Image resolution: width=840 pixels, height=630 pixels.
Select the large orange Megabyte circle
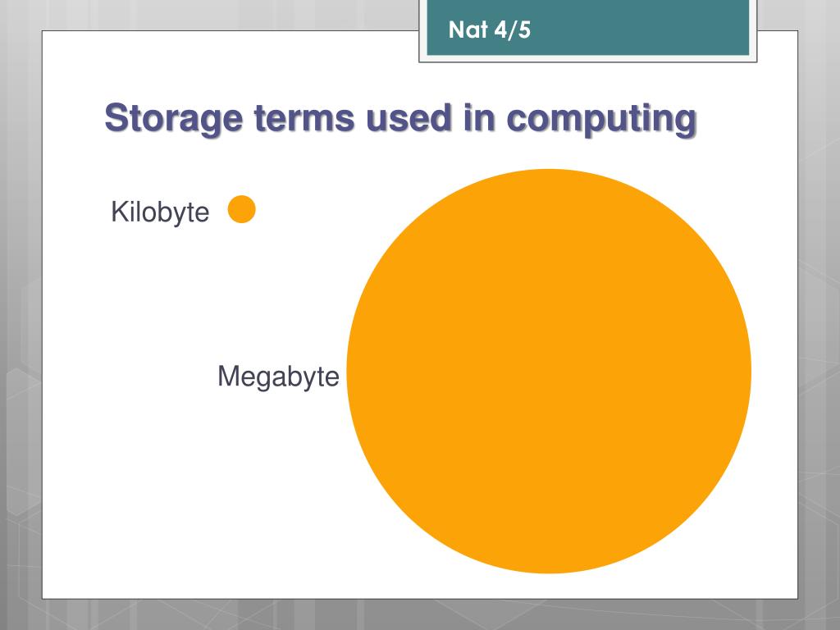coord(549,372)
